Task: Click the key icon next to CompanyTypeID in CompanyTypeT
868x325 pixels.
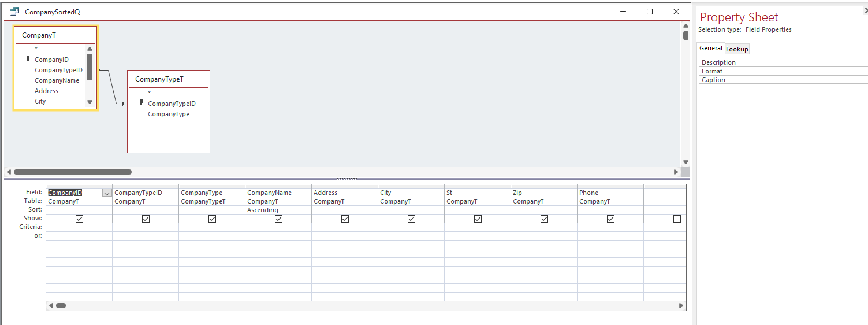Action: [141, 103]
